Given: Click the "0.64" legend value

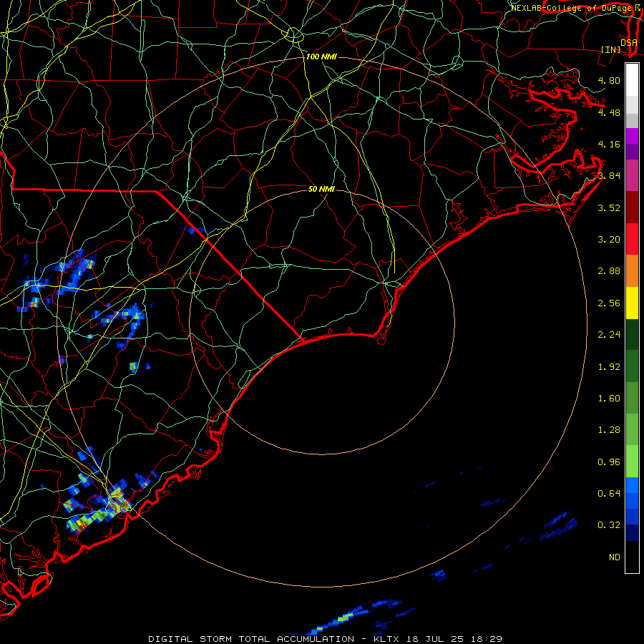Looking at the screenshot, I should (x=609, y=493).
